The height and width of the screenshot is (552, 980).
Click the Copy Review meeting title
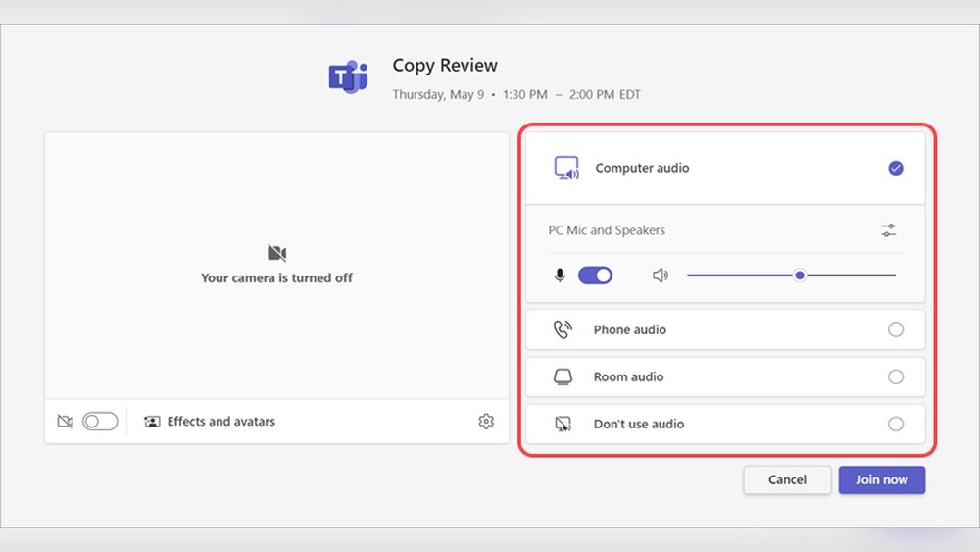[x=445, y=65]
